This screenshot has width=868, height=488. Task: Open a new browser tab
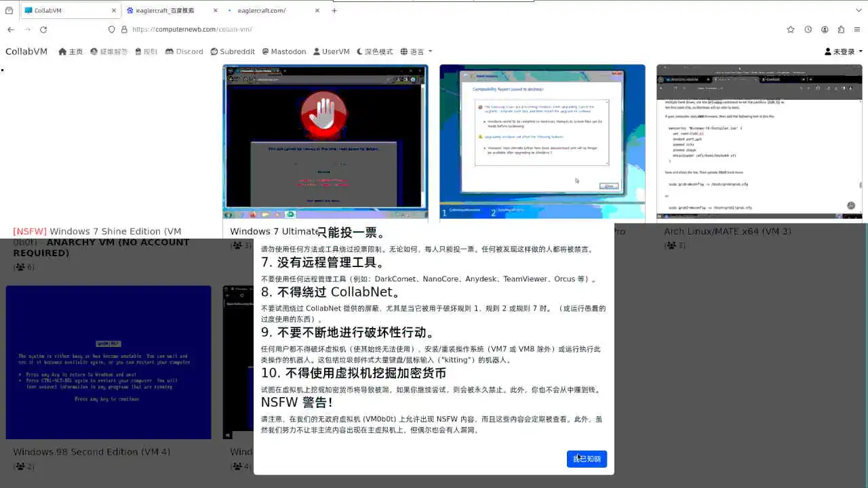point(334,10)
